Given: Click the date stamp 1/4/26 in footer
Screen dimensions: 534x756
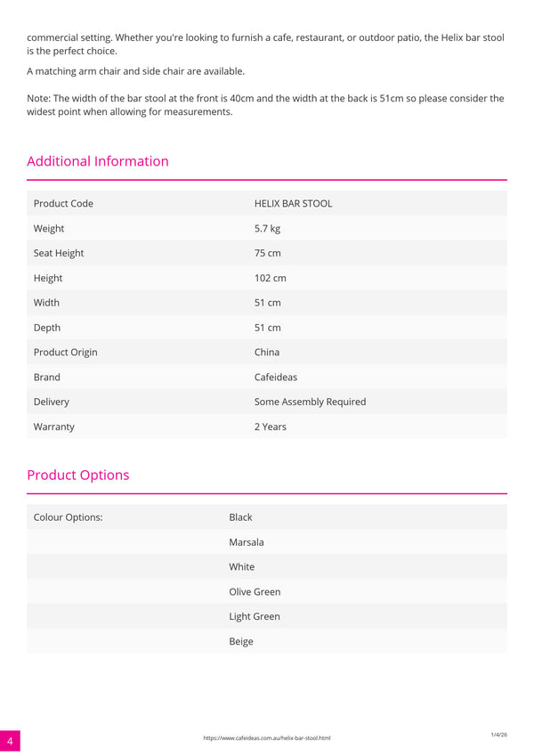Looking at the screenshot, I should click(x=498, y=735).
